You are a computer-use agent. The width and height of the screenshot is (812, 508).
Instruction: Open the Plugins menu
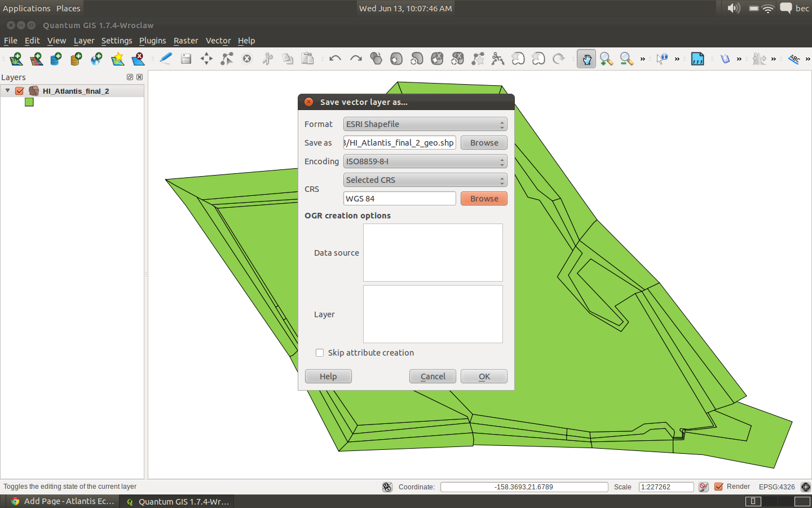[152, 41]
